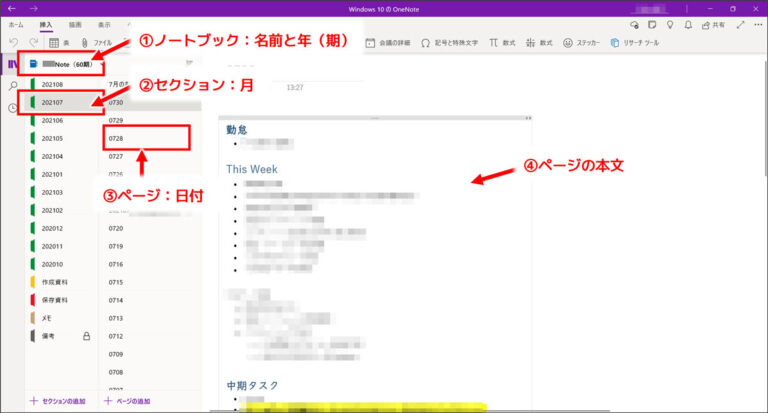The height and width of the screenshot is (413, 768).
Task: Open symbols and special characters (記号と特殊文字)
Action: click(449, 43)
